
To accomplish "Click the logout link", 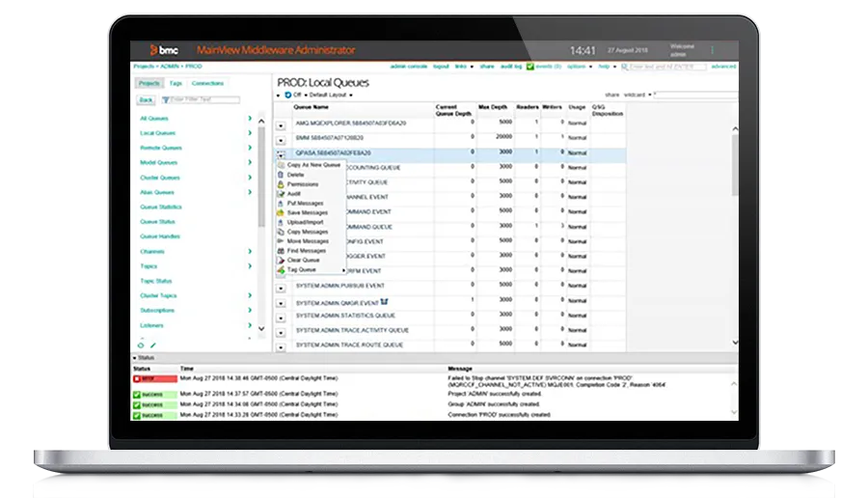I will click(x=441, y=67).
